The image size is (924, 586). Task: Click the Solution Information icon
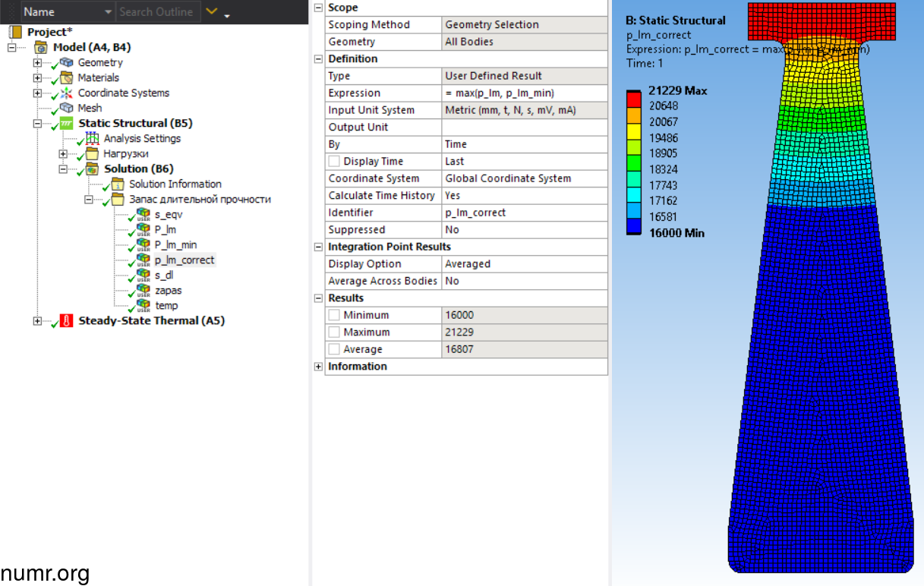tap(118, 184)
